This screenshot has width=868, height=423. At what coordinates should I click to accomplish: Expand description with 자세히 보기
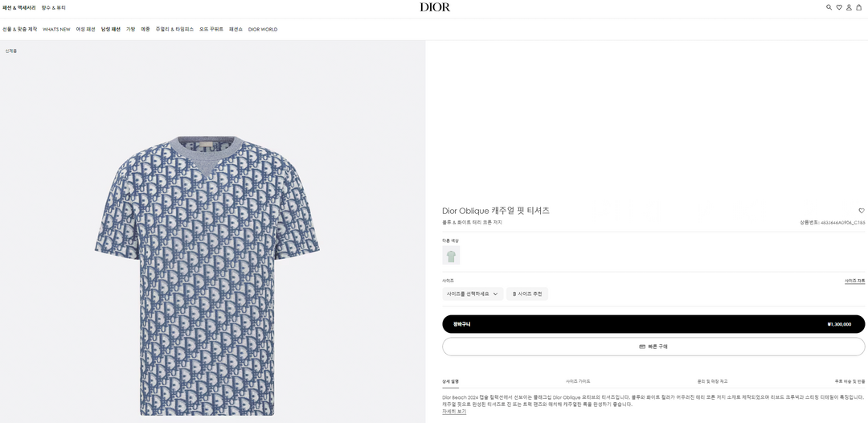click(x=453, y=411)
